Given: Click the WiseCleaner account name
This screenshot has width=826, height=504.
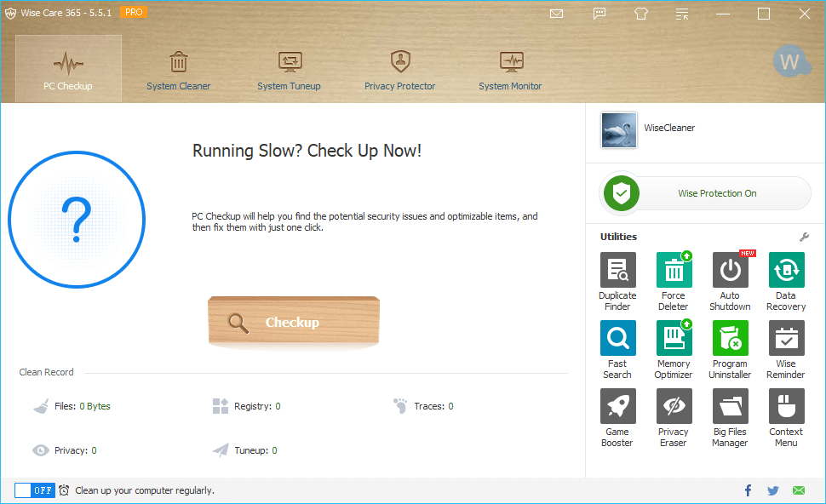Looking at the screenshot, I should pyautogui.click(x=669, y=128).
